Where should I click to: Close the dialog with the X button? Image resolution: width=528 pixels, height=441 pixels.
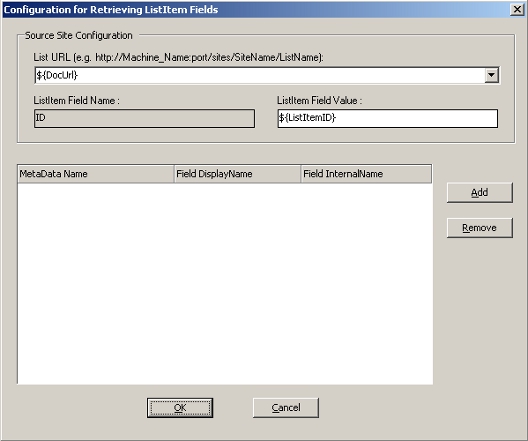tap(517, 9)
